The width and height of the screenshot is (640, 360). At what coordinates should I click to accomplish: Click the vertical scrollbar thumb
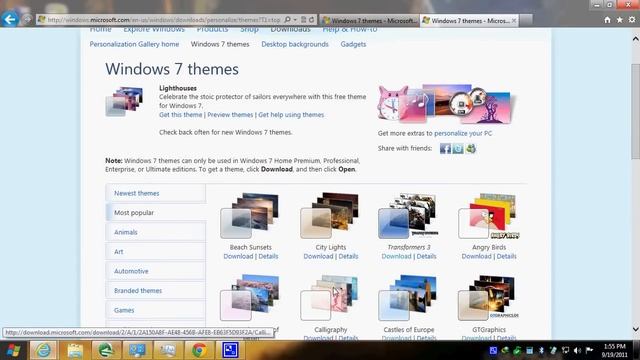[636, 111]
